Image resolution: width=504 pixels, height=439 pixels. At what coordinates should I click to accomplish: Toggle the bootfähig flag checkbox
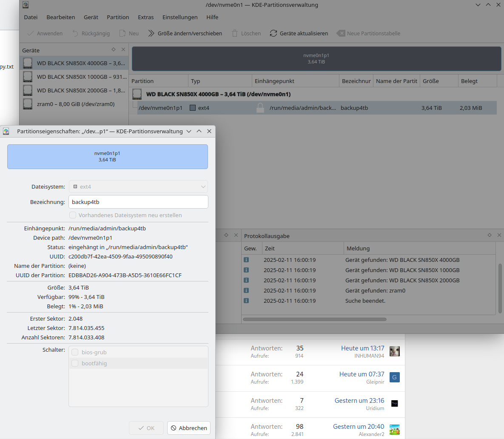75,363
